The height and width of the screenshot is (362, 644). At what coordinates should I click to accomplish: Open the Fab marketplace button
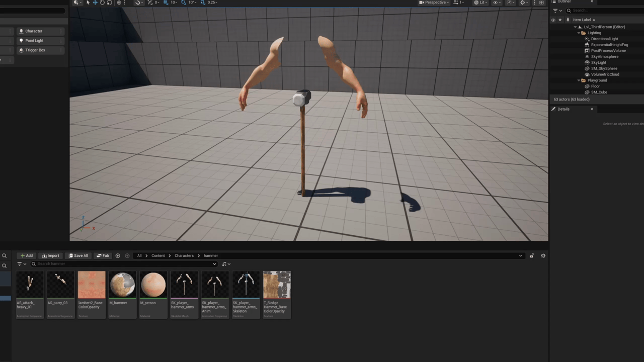103,255
